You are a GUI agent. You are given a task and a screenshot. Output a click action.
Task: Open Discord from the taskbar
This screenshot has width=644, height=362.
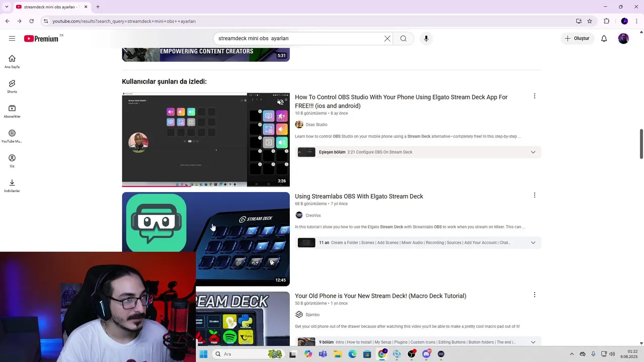427,354
